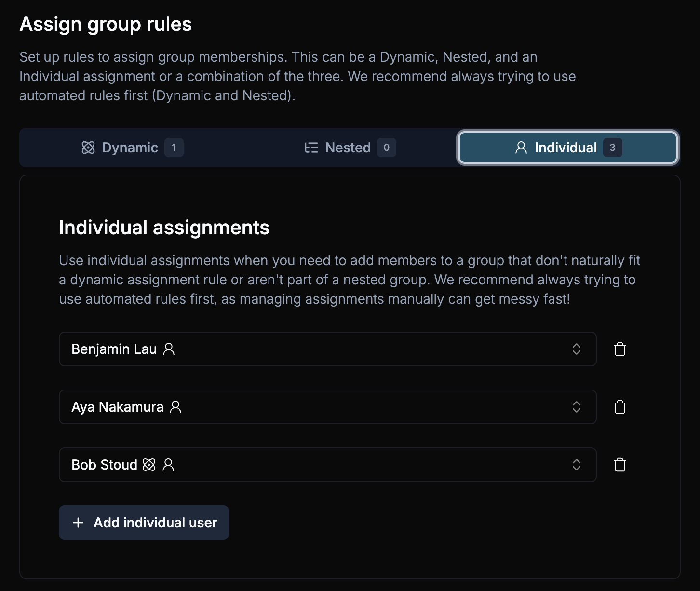Click the user icon after Bob Stoud
The image size is (700, 591).
coord(168,465)
